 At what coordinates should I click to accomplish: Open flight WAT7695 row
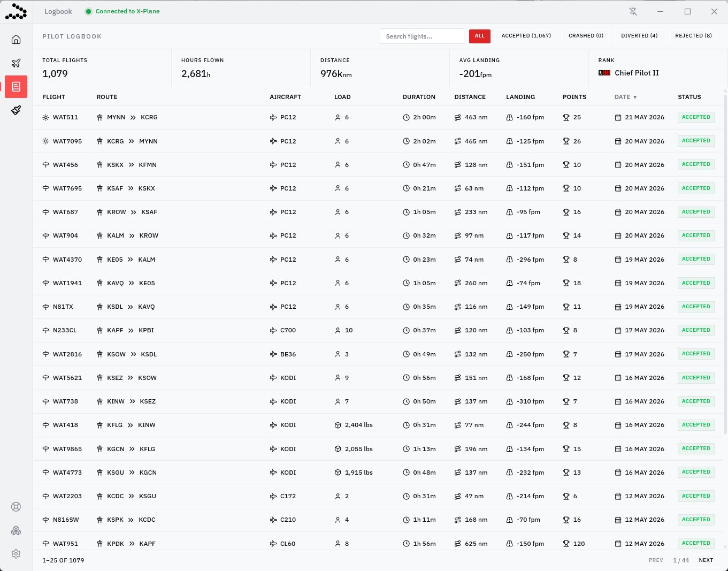click(378, 188)
